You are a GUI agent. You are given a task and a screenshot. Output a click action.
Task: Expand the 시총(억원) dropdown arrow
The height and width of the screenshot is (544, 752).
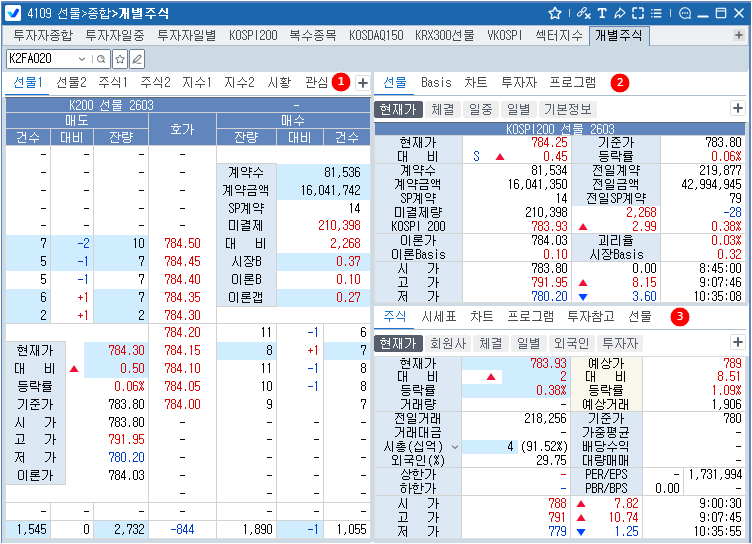(x=456, y=446)
